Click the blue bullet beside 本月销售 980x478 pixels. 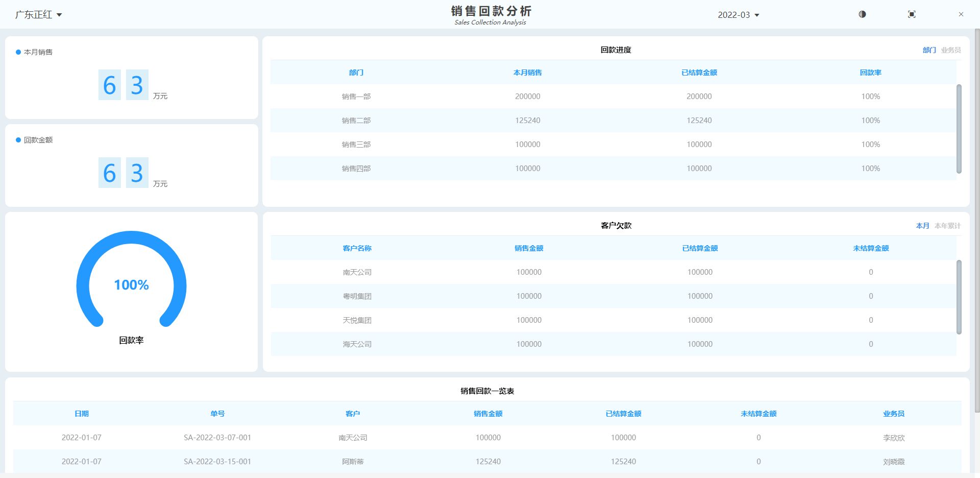coord(18,52)
